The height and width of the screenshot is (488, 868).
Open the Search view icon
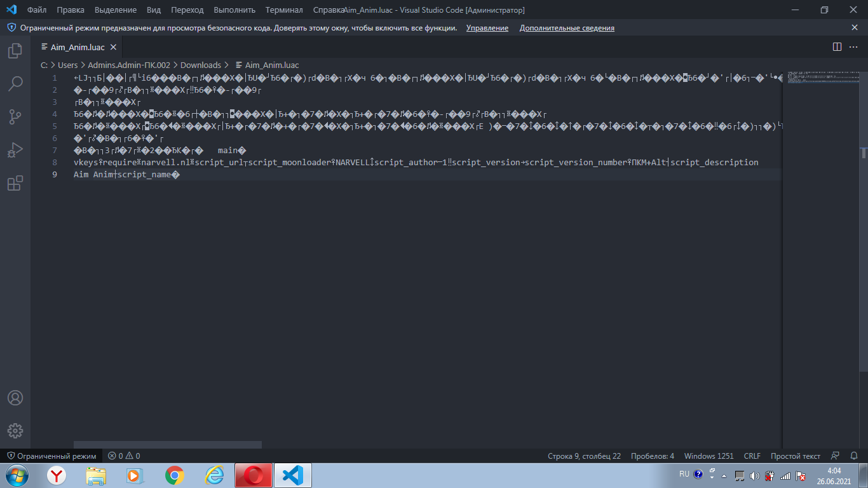pyautogui.click(x=15, y=83)
